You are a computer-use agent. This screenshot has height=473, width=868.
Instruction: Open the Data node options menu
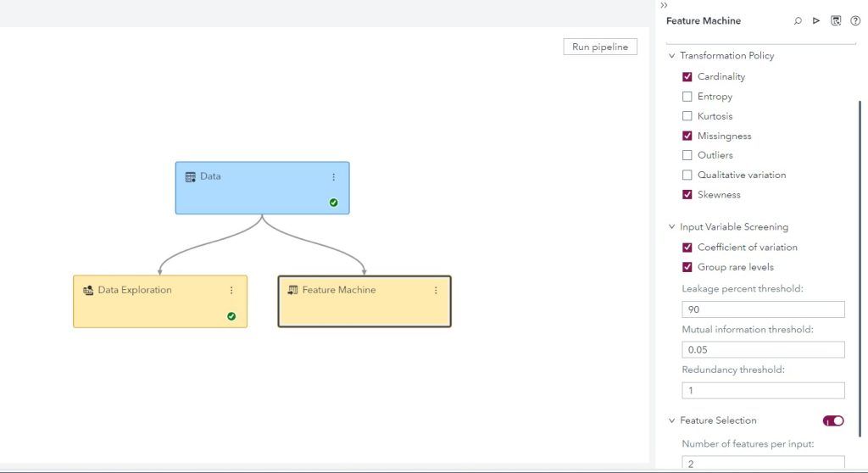(x=333, y=177)
